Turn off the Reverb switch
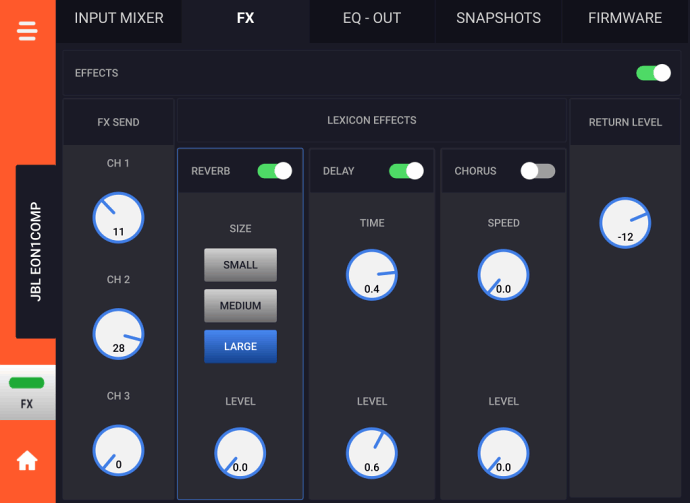Image resolution: width=690 pixels, height=503 pixels. coord(274,171)
